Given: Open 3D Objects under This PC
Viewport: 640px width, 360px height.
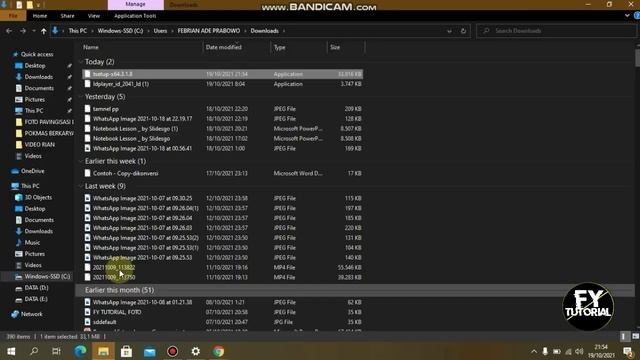Looking at the screenshot, I should pos(38,198).
